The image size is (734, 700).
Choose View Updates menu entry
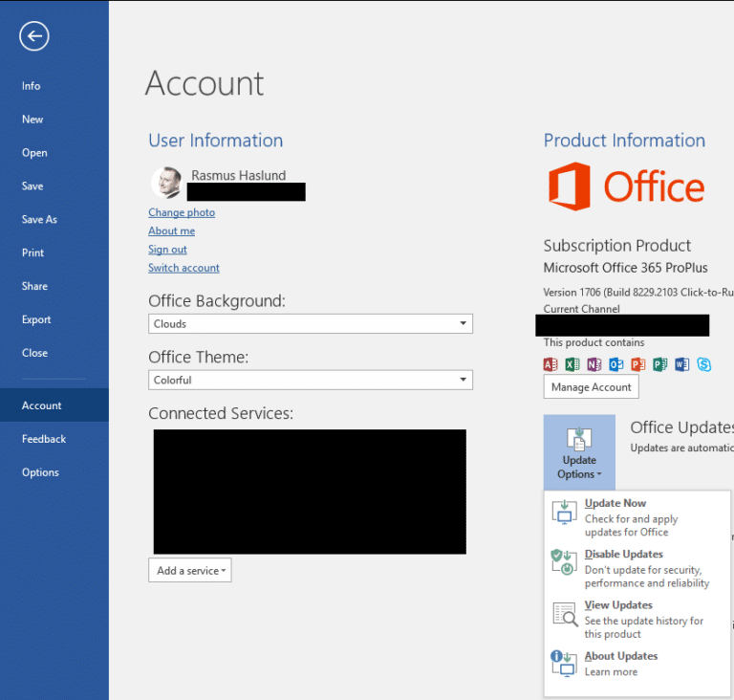pos(637,619)
